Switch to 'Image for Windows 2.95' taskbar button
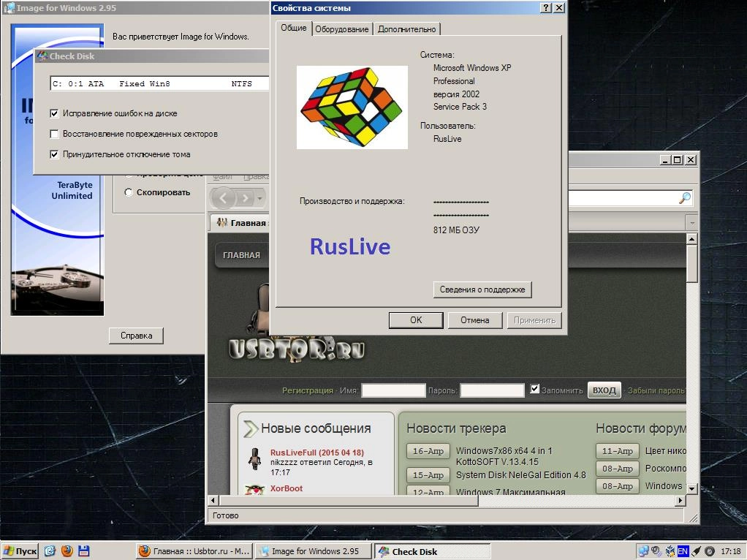The width and height of the screenshot is (747, 560). [314, 551]
